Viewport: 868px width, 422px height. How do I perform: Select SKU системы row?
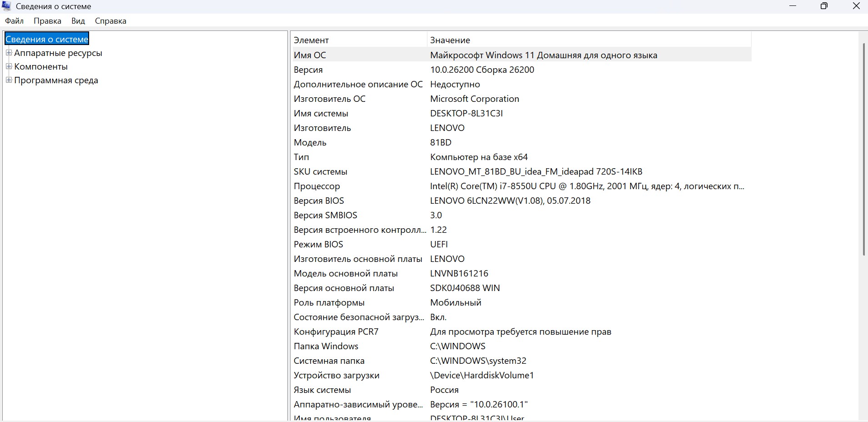(522, 171)
